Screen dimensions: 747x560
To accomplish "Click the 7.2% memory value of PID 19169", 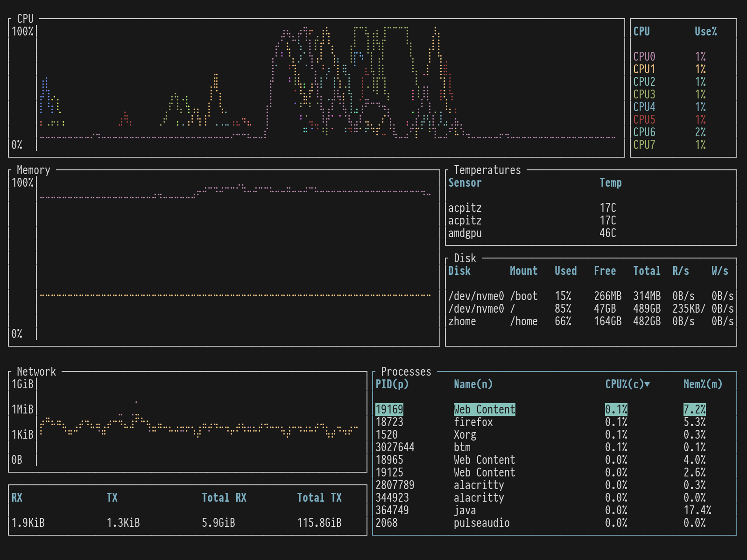I will 695,409.
